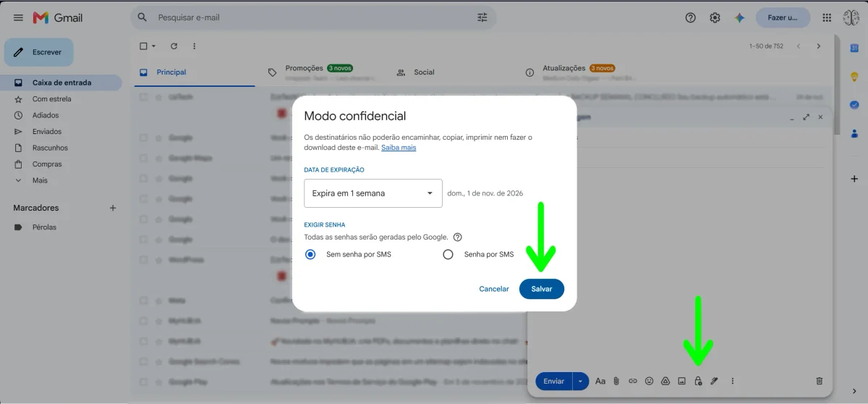
Task: Insert emoji using the smiley icon
Action: coord(649,381)
